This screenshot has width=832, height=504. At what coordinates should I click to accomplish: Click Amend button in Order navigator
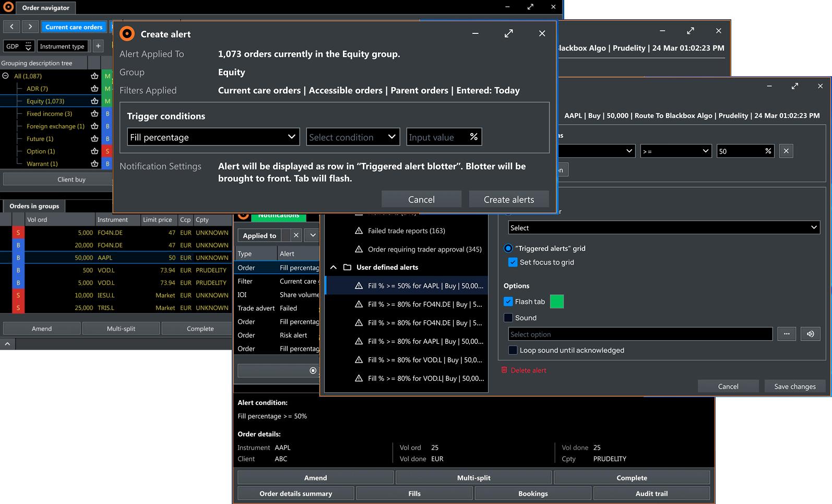42,329
